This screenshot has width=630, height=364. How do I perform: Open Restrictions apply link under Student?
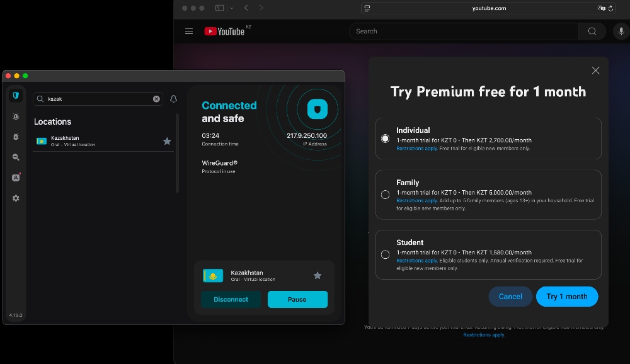click(416, 260)
